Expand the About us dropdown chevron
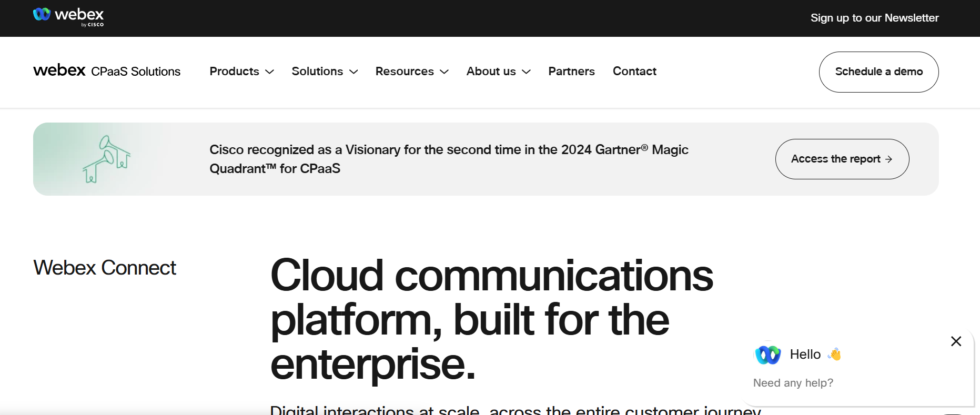The width and height of the screenshot is (980, 415). [527, 72]
